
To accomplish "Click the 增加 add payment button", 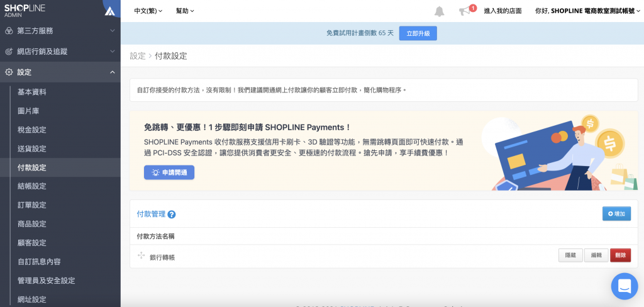I will point(616,214).
